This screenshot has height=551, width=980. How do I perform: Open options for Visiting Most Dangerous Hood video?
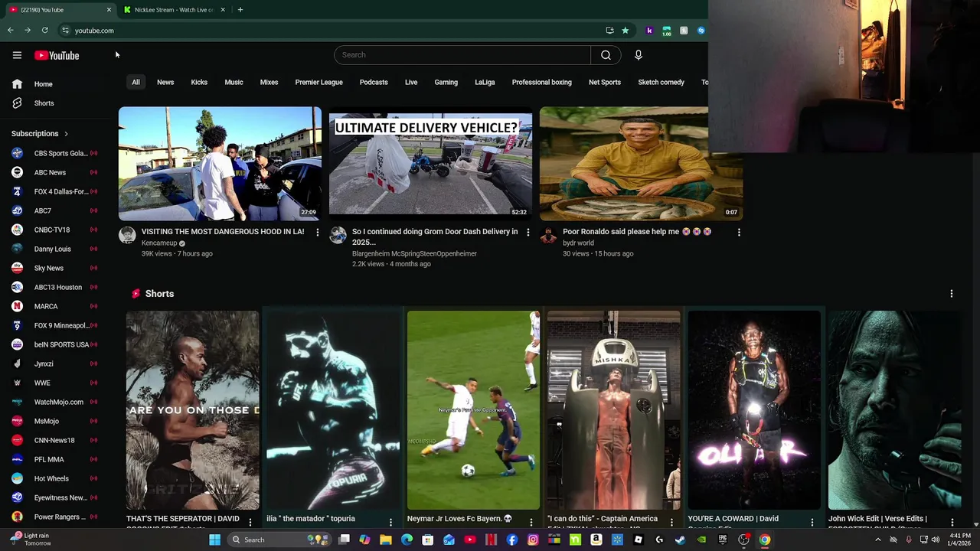(x=317, y=232)
